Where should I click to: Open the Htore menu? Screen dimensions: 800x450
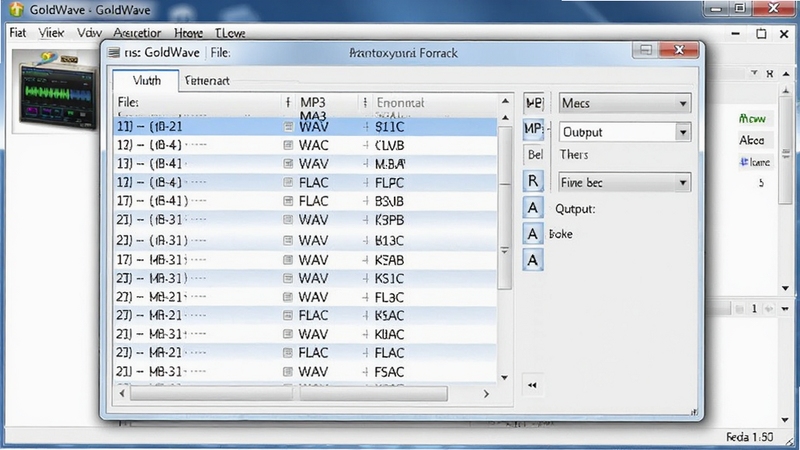188,33
